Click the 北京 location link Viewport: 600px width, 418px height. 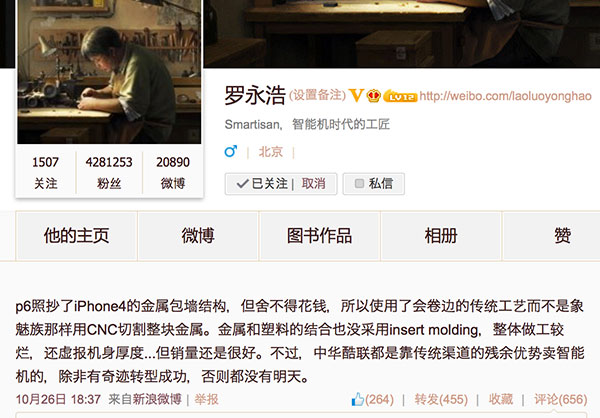point(271,152)
